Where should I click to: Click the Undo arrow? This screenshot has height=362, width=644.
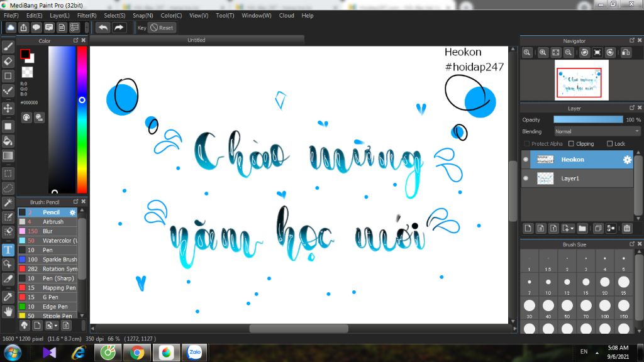103,28
